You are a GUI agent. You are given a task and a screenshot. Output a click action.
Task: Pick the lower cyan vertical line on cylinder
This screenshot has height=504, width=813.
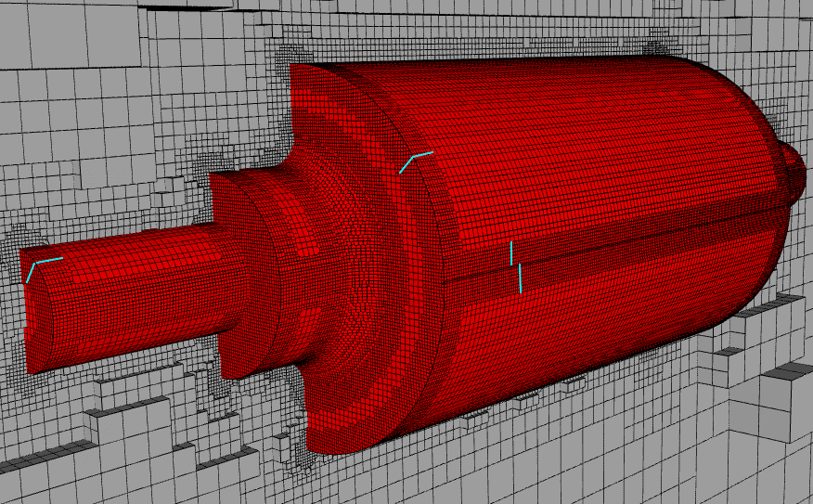click(521, 278)
